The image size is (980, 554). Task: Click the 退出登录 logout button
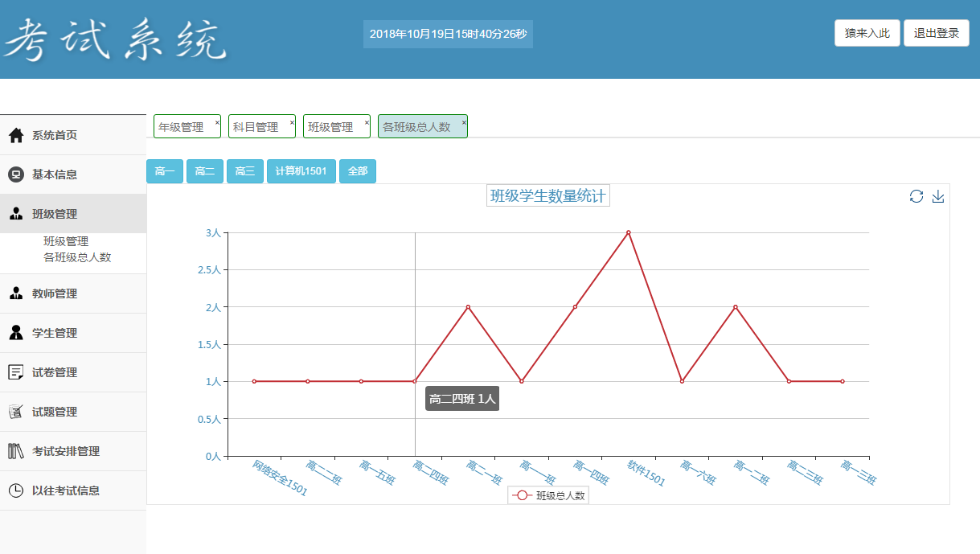[x=937, y=33]
